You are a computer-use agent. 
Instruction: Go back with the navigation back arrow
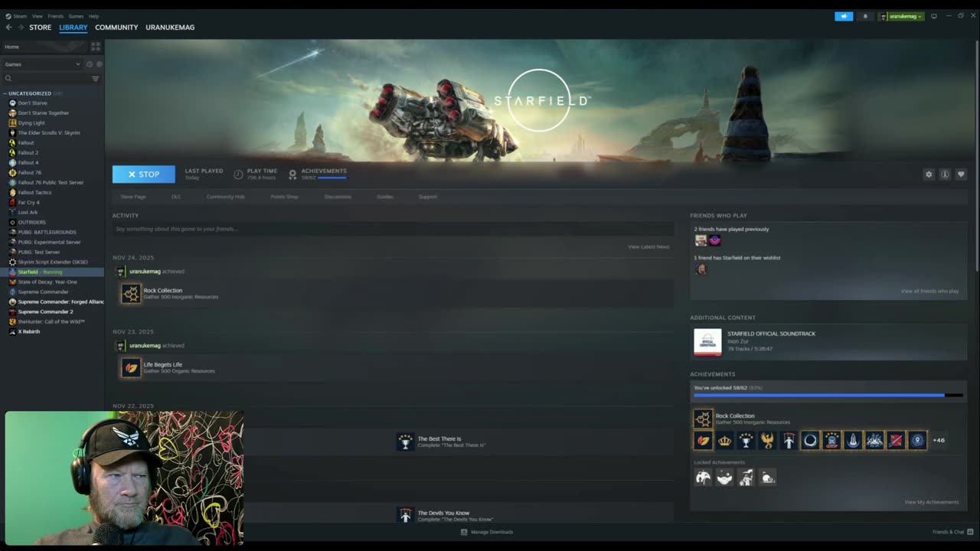click(x=9, y=27)
